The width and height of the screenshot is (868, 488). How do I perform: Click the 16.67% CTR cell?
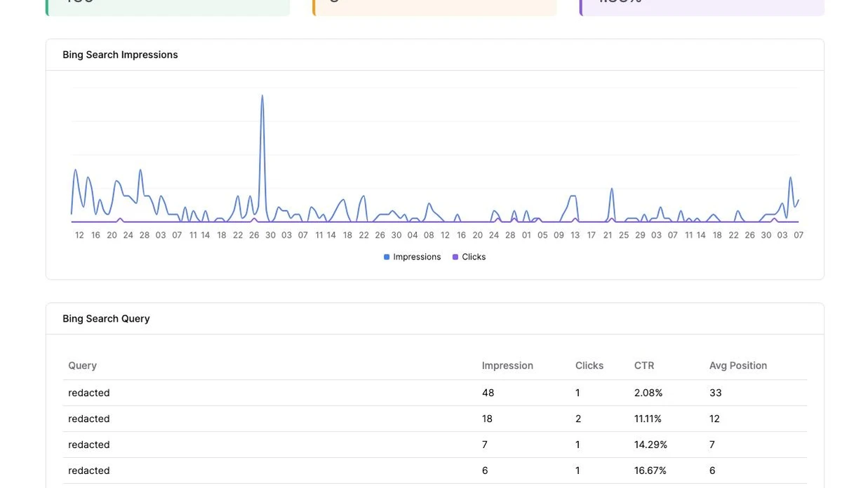tap(650, 470)
